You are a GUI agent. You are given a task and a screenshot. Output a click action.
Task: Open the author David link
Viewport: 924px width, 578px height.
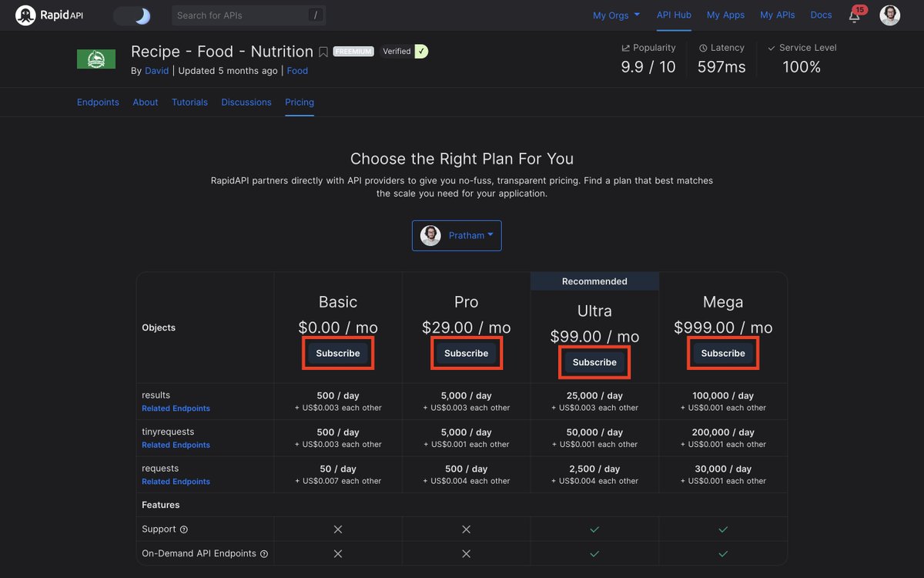tap(156, 71)
